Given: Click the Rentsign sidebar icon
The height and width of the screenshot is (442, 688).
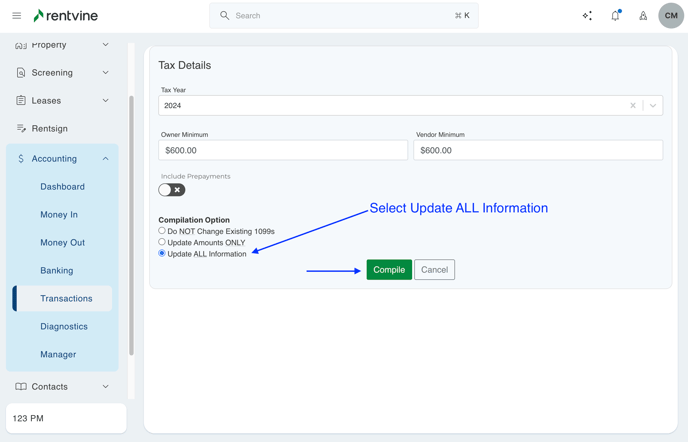Looking at the screenshot, I should pos(21,129).
